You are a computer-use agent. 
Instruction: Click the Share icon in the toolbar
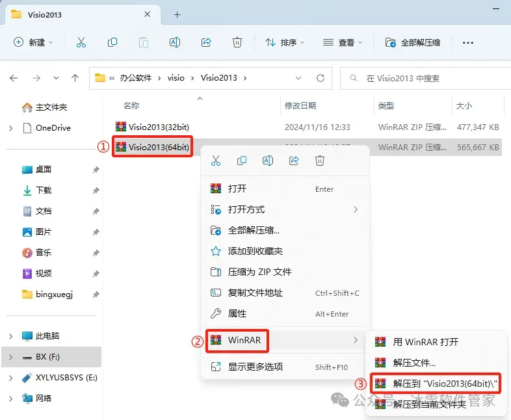206,42
